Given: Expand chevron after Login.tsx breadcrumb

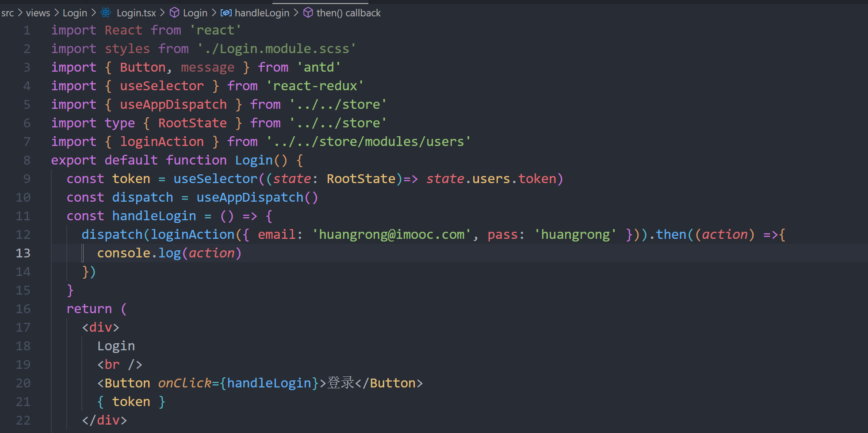Looking at the screenshot, I should click(x=163, y=13).
